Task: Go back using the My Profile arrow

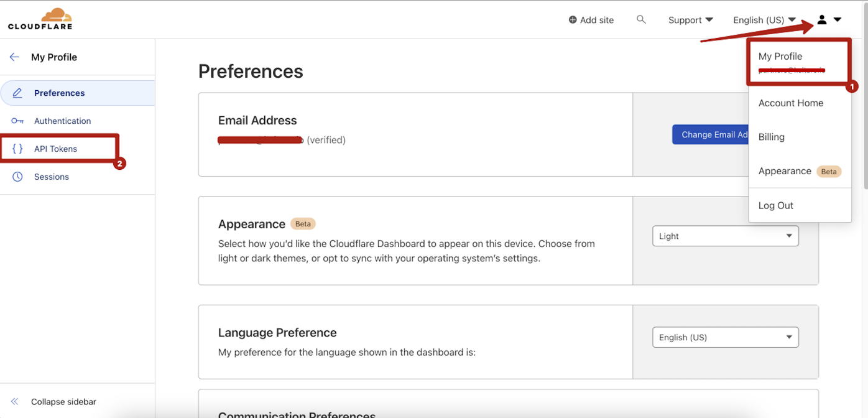Action: [14, 57]
